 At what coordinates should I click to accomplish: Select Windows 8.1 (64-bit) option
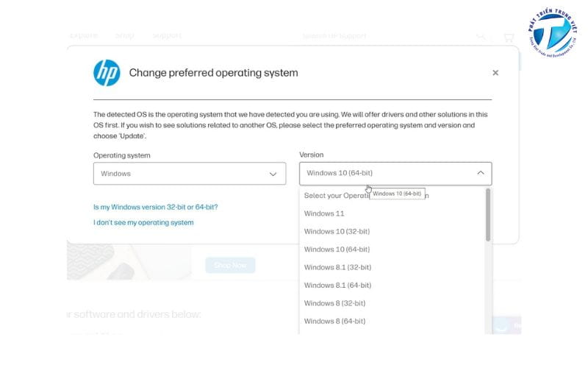337,286
